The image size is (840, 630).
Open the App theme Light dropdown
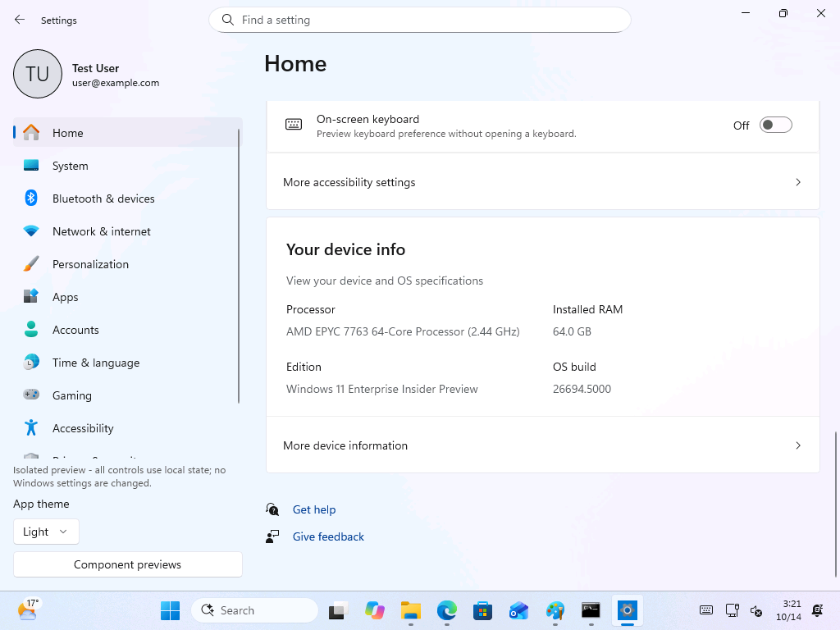46,532
